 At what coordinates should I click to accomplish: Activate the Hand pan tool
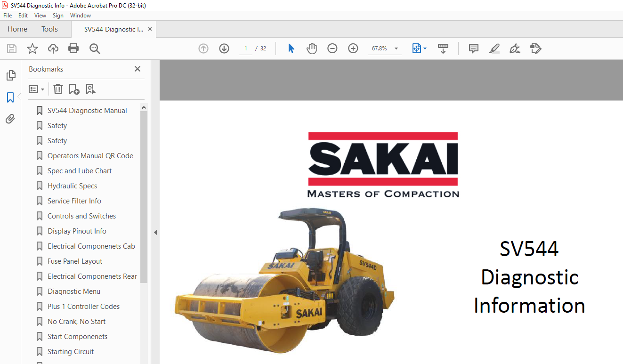[x=312, y=49]
